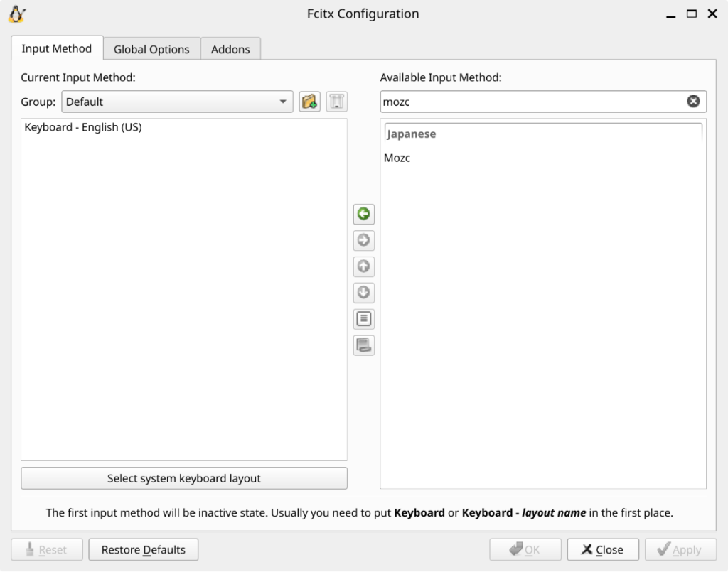Select Keyboard - English (US) entry
This screenshot has width=728, height=572.
[x=83, y=127]
